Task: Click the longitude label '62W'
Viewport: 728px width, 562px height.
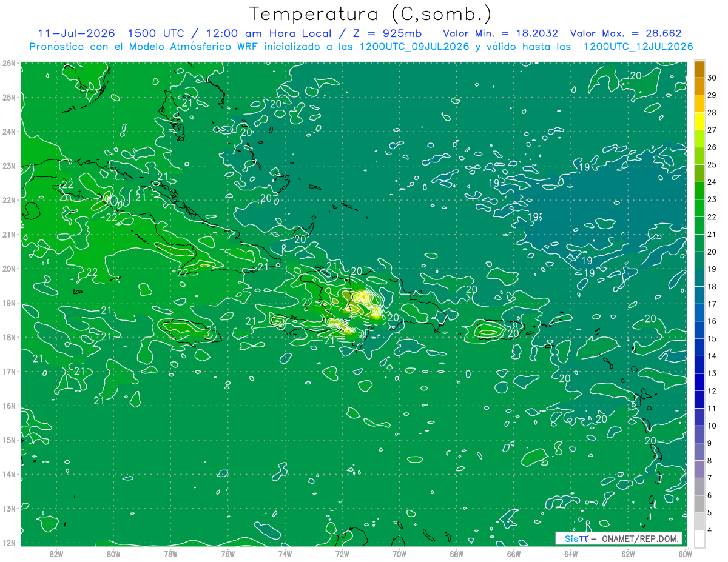Action: click(x=628, y=554)
